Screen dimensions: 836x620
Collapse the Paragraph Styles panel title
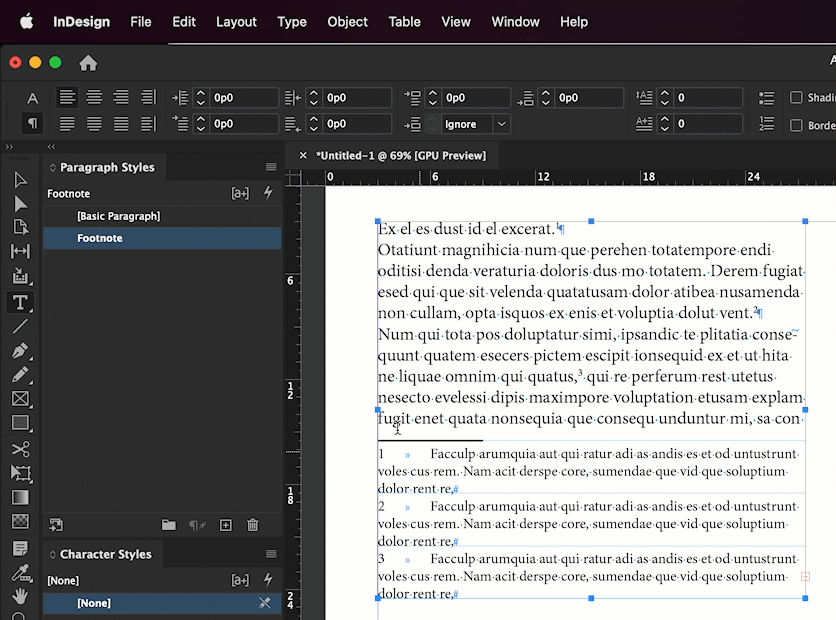coord(53,167)
